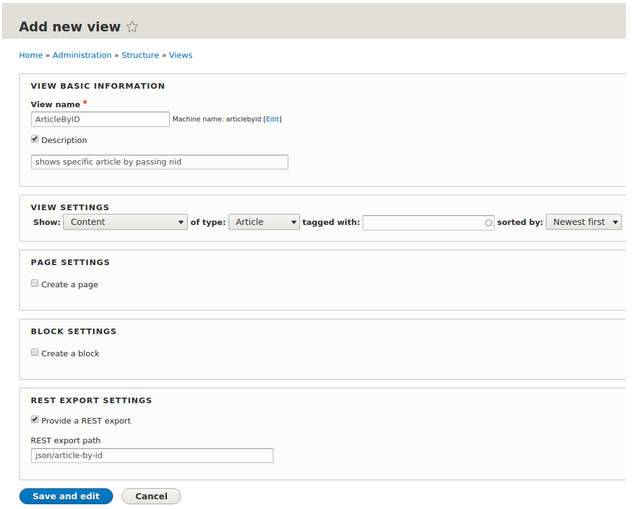Click the autocomplete circle in tagged with field

[488, 223]
